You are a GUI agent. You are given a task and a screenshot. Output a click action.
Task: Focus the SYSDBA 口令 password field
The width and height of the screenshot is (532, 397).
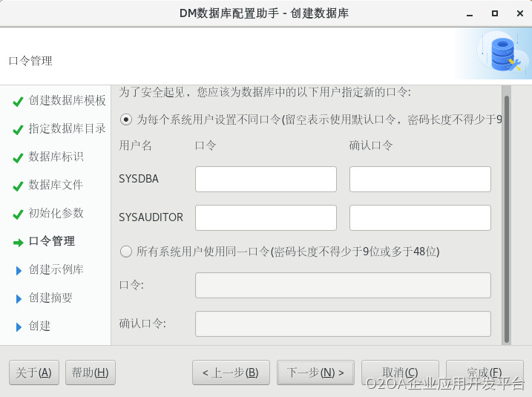(266, 179)
